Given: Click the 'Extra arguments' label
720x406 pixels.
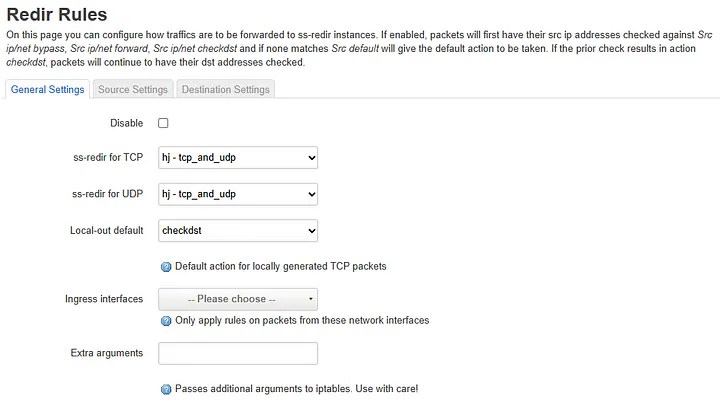Looking at the screenshot, I should click(x=107, y=353).
